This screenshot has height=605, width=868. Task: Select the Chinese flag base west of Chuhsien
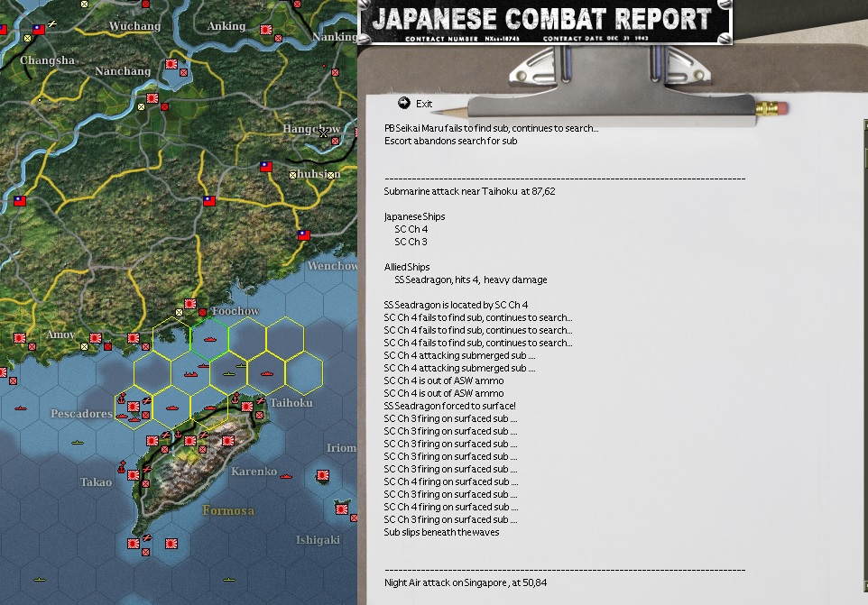click(266, 167)
